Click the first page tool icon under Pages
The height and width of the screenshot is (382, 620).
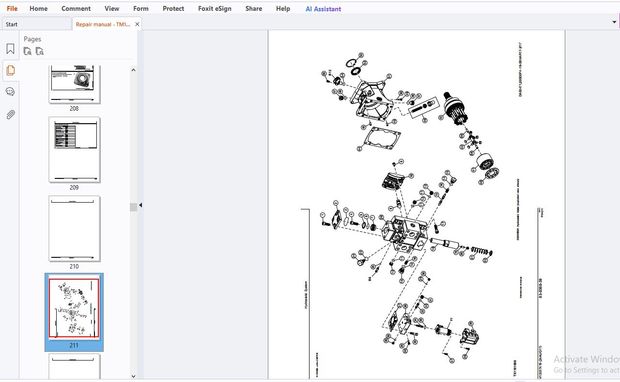pyautogui.click(x=27, y=51)
